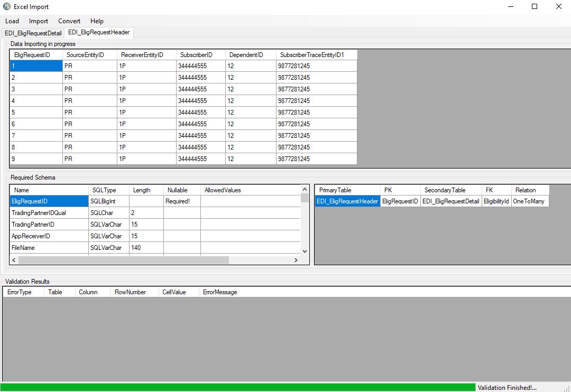571x392 pixels.
Task: Click DependentID 12 cell in row 7
Action: [251, 136]
